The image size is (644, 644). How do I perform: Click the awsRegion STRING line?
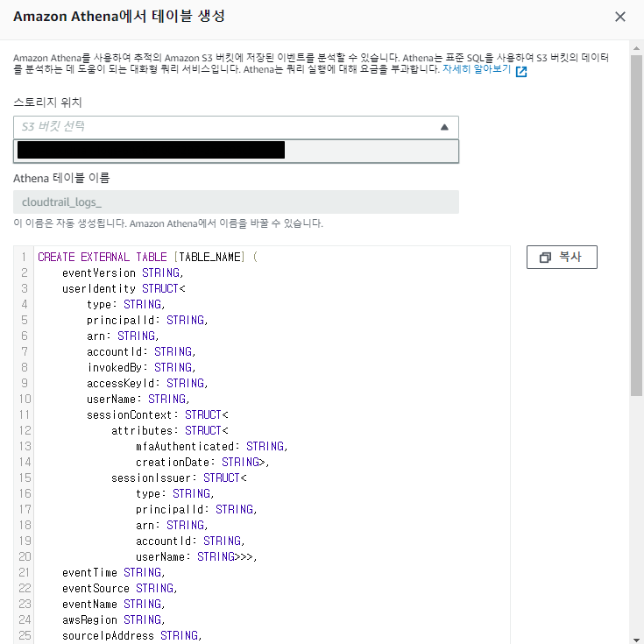click(x=114, y=619)
